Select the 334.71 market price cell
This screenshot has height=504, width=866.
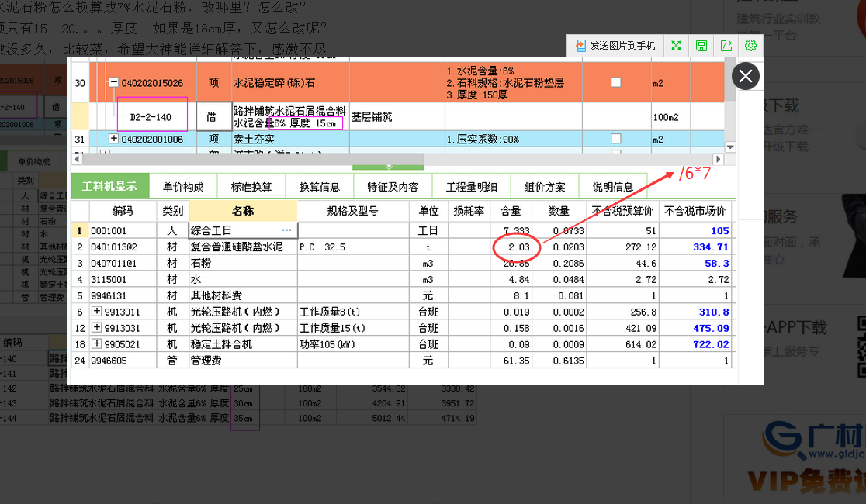click(695, 247)
